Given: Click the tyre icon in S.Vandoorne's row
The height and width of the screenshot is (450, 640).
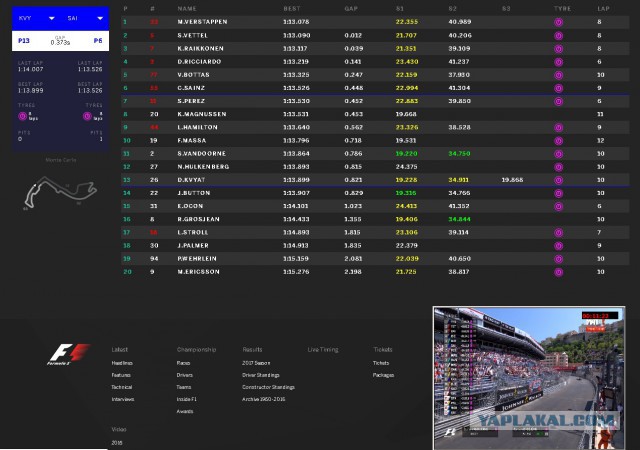Looking at the screenshot, I should 558,154.
